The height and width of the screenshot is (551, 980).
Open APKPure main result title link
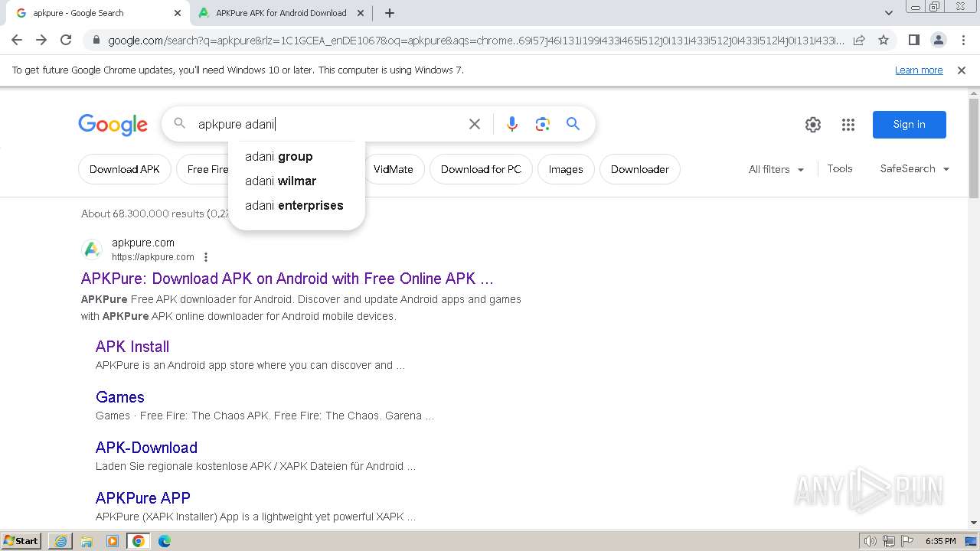287,279
